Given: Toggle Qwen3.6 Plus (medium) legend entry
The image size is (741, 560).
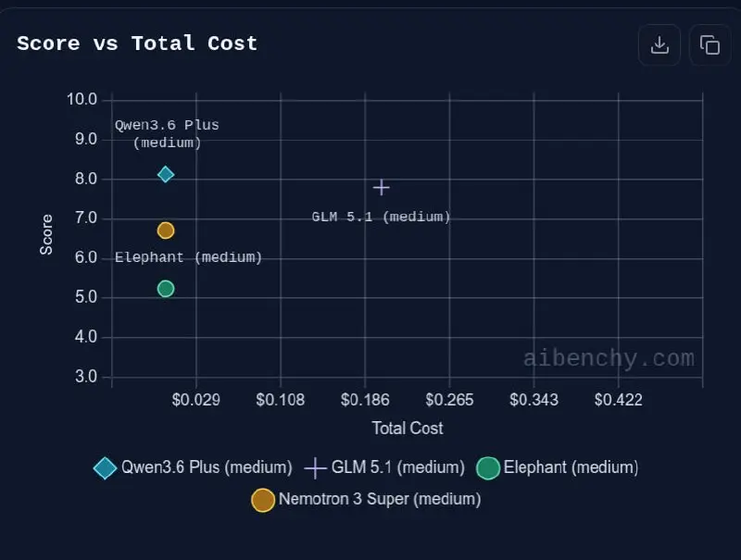Looking at the screenshot, I should tap(193, 467).
